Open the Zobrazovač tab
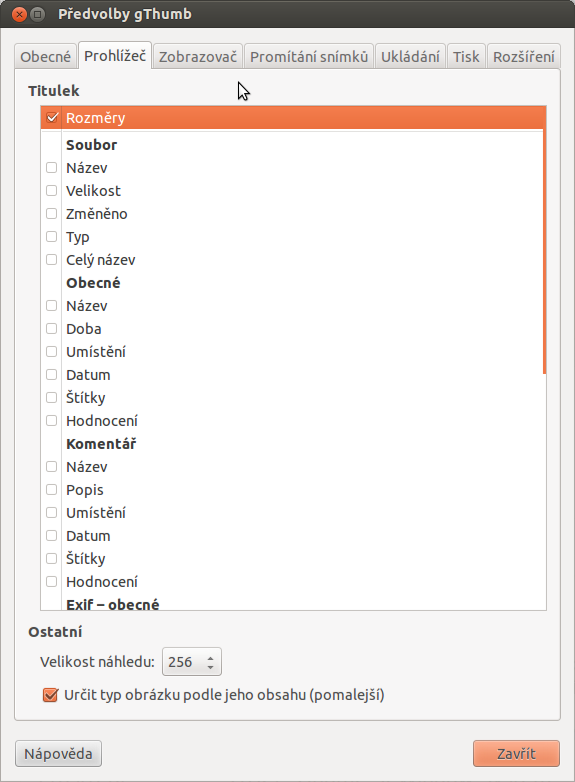The width and height of the screenshot is (575, 782). click(197, 56)
